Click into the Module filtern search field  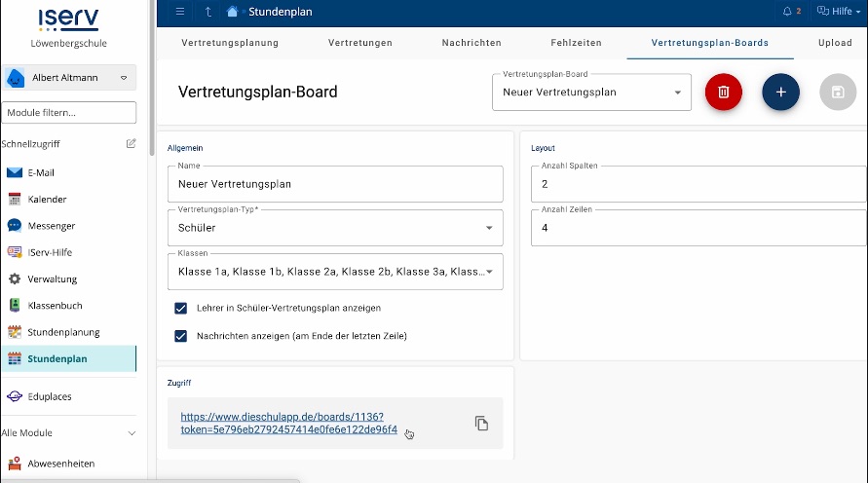(x=68, y=112)
